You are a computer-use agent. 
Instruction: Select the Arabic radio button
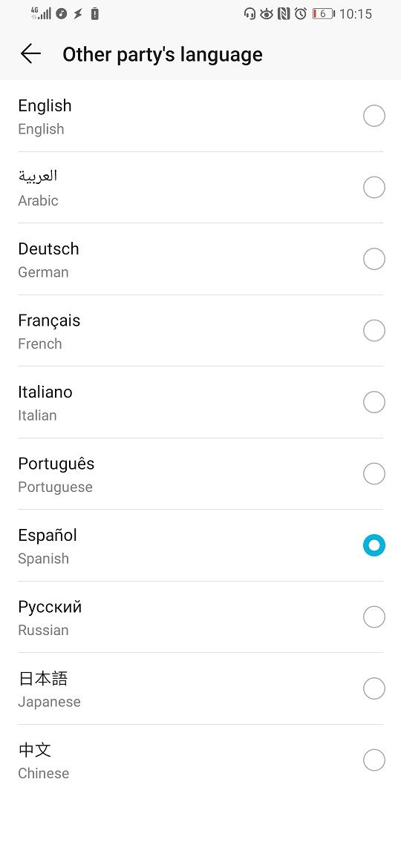tap(374, 188)
